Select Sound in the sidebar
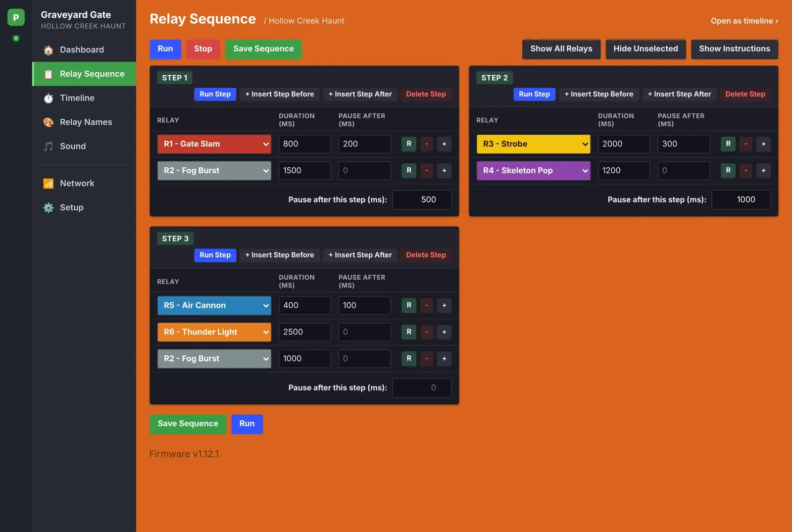The width and height of the screenshot is (792, 532). click(x=84, y=146)
